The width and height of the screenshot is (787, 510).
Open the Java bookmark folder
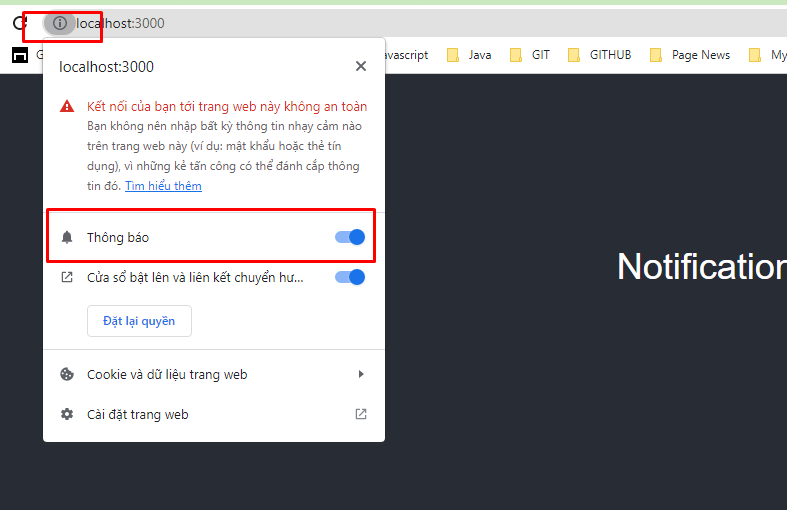[x=469, y=55]
